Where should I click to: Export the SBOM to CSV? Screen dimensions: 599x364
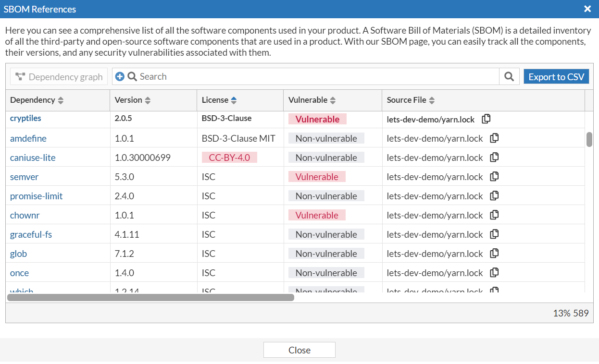(x=556, y=76)
